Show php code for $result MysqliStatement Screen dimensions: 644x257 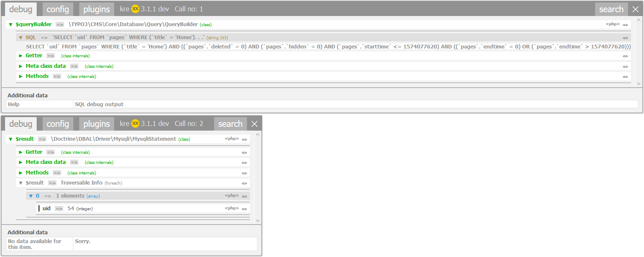pos(232,139)
